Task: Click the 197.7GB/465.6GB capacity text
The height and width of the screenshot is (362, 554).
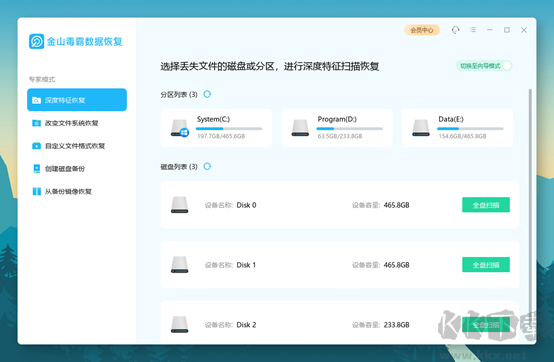Action: coord(221,136)
